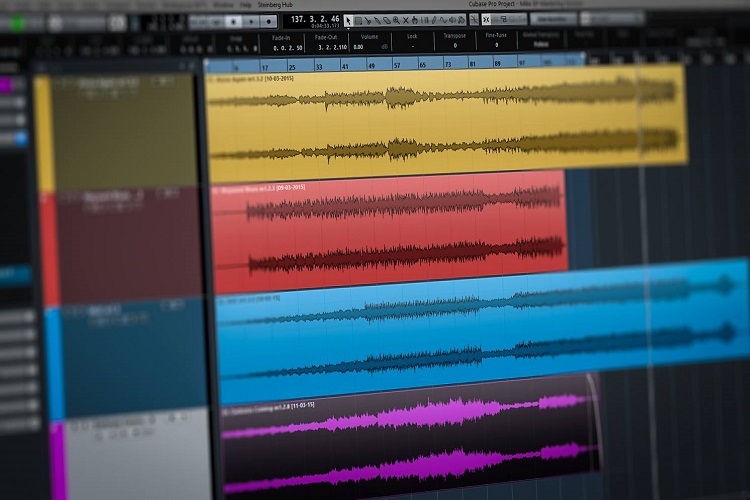The image size is (750, 500).
Task: Select the Comp hand tool
Action: tap(415, 21)
